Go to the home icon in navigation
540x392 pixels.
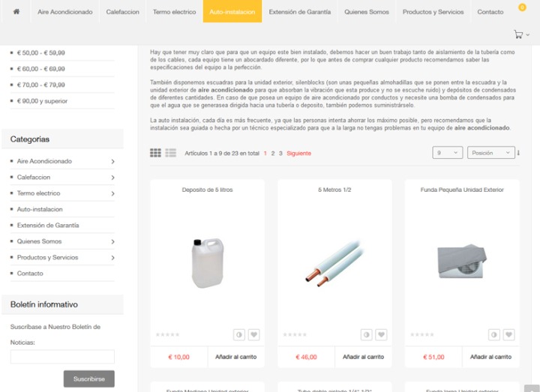click(x=16, y=11)
